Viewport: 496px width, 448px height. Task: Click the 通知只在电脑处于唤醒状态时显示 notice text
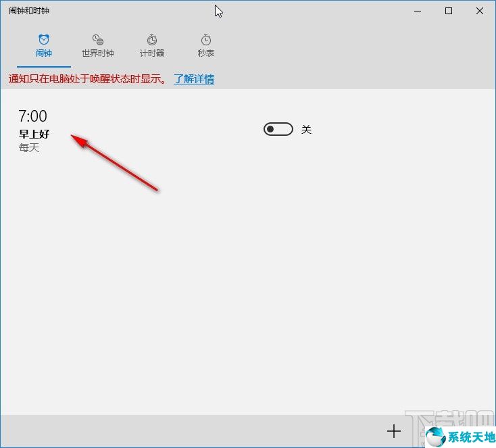88,79
